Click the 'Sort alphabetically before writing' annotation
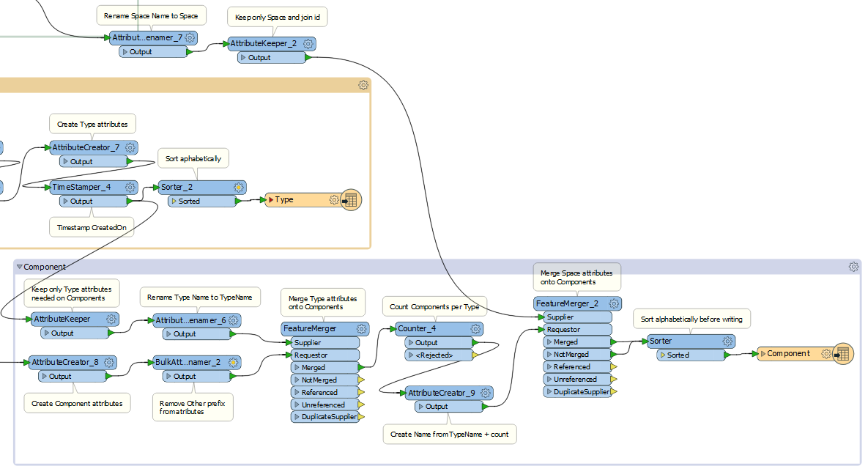Screen dimensions: 868x469 (x=691, y=318)
